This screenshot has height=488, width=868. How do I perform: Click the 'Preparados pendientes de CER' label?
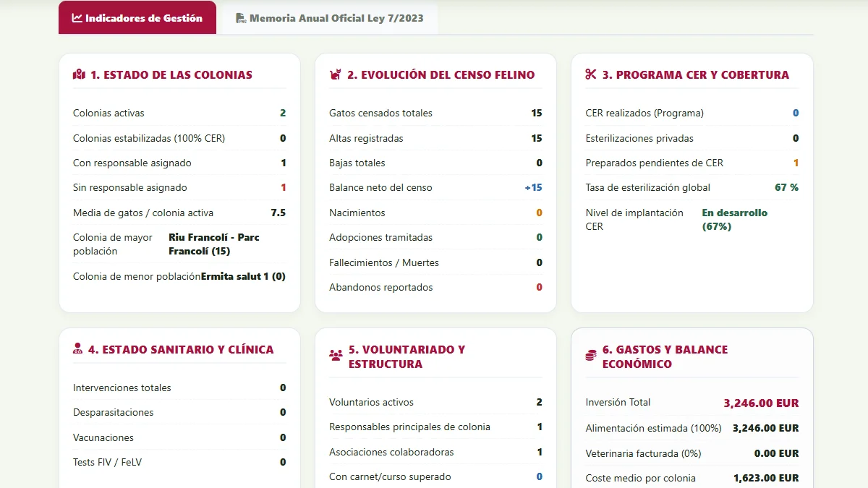coord(655,163)
